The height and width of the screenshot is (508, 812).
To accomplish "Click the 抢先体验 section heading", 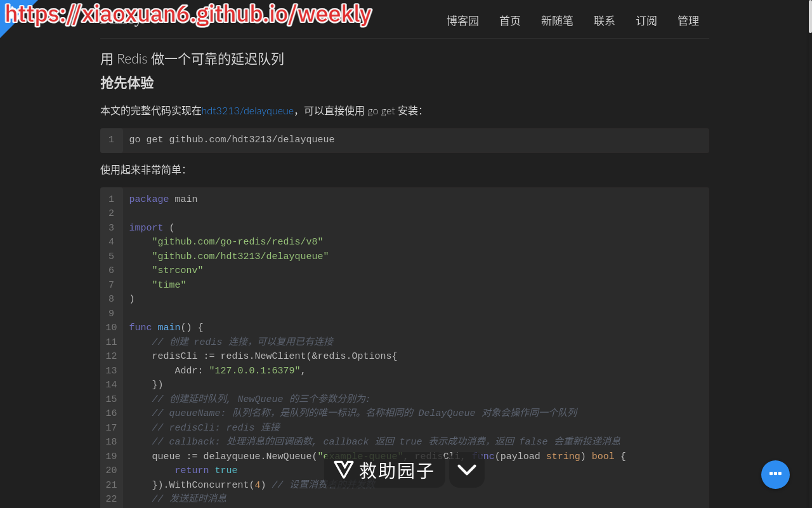I will point(127,83).
